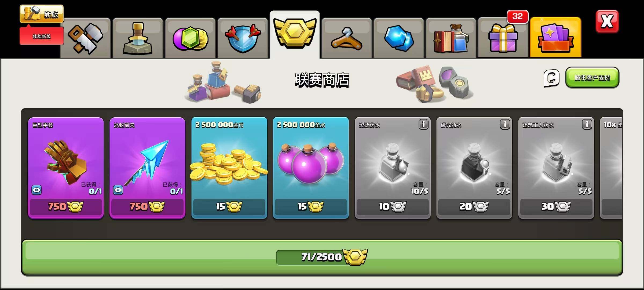Click the C badge icon

551,78
